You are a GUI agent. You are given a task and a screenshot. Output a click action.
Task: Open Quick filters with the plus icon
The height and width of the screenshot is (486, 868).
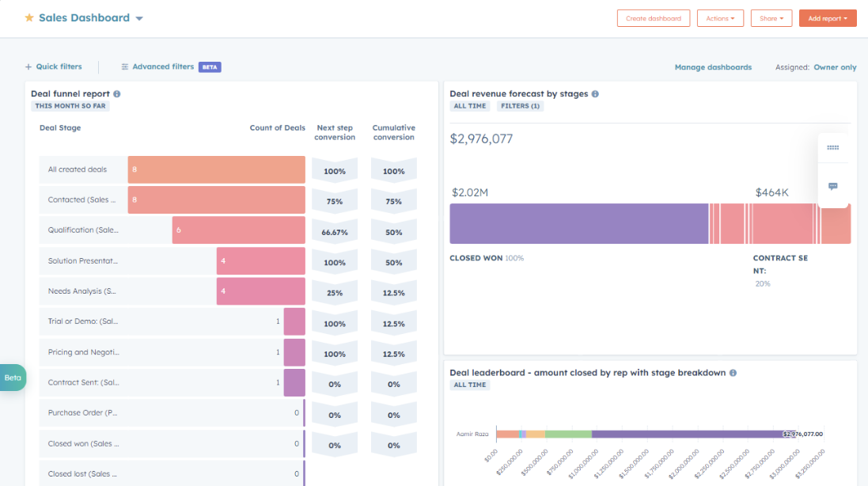(29, 67)
